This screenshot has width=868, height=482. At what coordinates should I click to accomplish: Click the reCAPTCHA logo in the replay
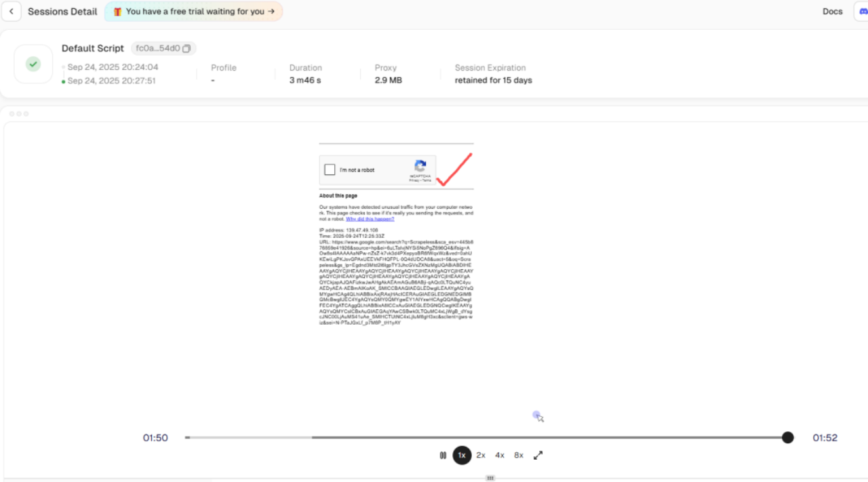[x=420, y=166]
